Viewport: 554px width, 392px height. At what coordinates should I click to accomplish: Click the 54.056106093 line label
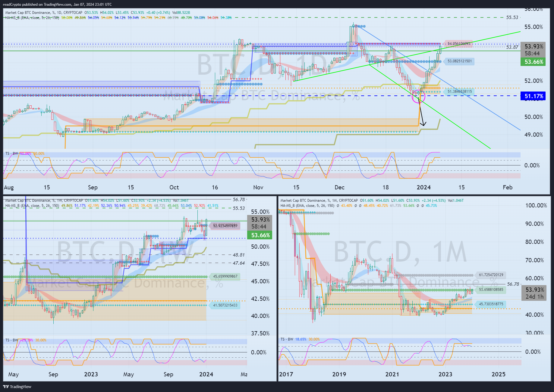pos(458,44)
